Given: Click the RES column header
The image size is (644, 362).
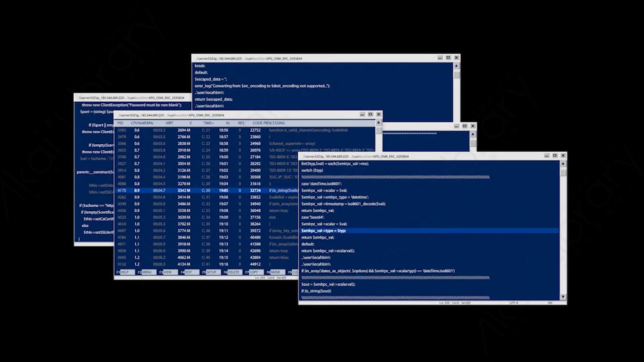Looking at the screenshot, I should 241,123.
